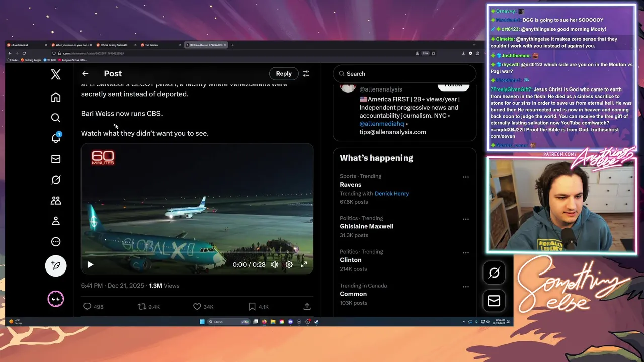Reload the current page

point(24,53)
